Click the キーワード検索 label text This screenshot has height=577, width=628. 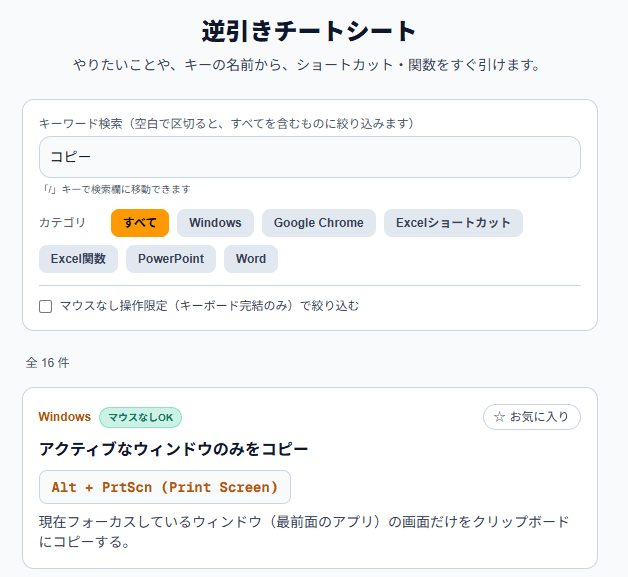[226, 123]
